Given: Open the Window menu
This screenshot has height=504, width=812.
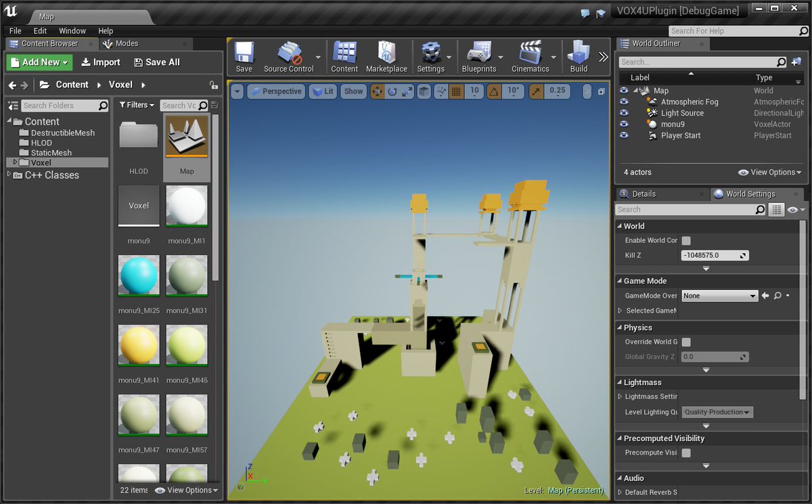Looking at the screenshot, I should click(72, 31).
